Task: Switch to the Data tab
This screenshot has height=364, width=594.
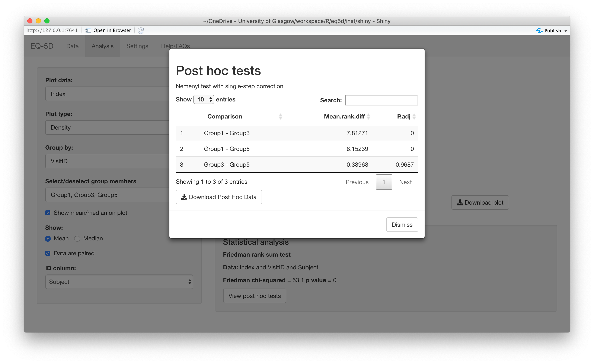Action: [73, 46]
